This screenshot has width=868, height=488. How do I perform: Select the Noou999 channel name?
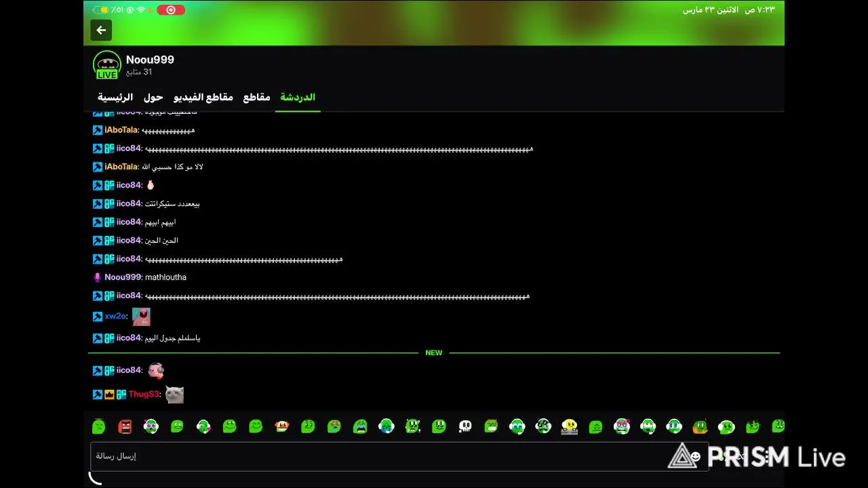(x=150, y=60)
